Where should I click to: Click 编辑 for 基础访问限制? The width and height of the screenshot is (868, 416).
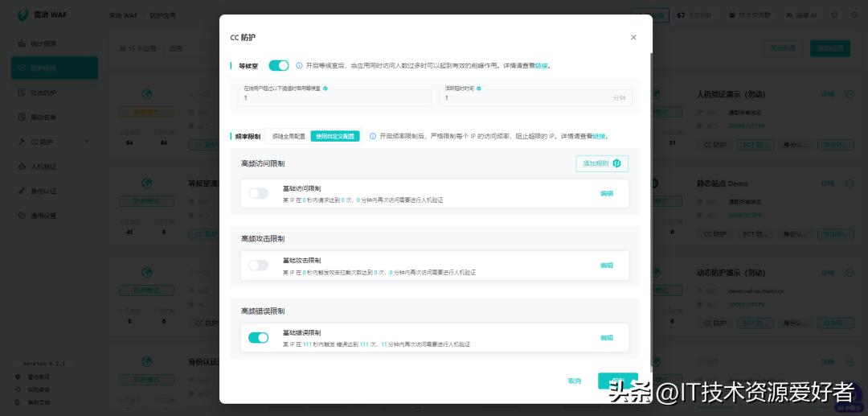[607, 193]
